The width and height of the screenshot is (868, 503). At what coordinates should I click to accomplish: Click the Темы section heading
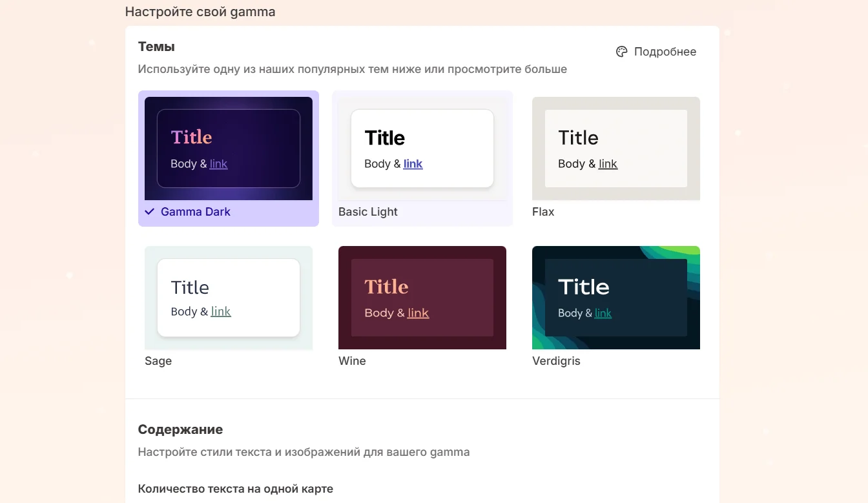[x=156, y=46]
